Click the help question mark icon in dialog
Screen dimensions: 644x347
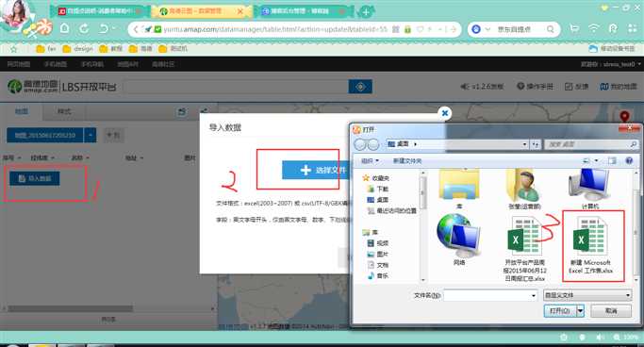coord(629,160)
